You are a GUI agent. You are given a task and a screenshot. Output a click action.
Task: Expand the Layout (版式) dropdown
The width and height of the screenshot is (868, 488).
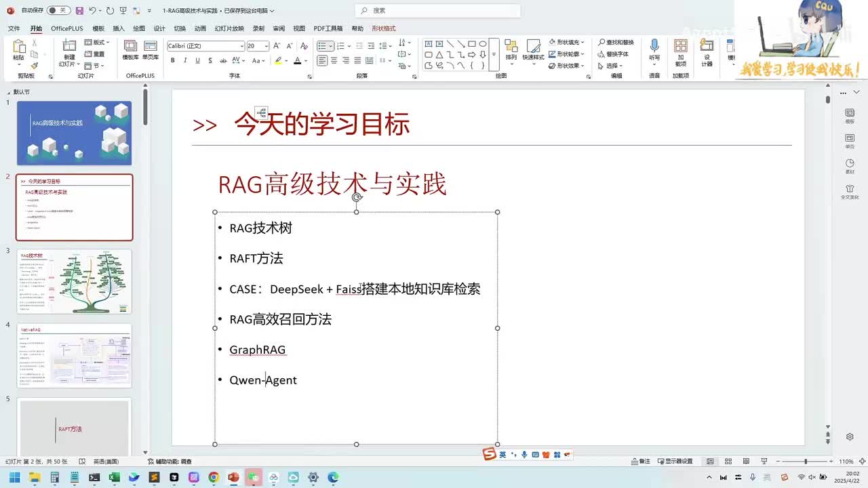[x=96, y=43]
